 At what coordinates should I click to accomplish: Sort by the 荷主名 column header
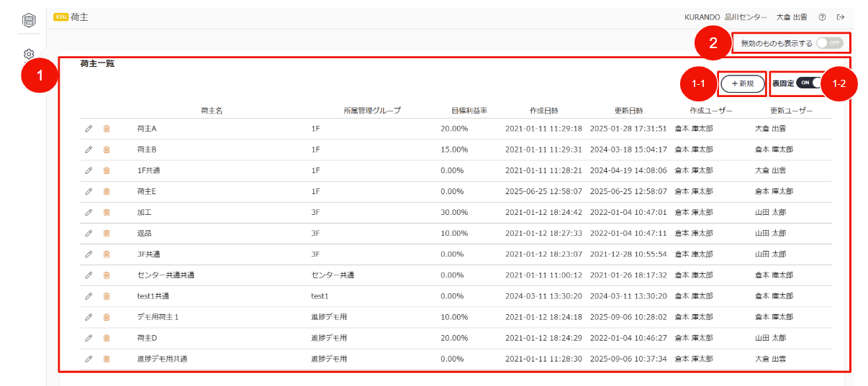tap(212, 110)
